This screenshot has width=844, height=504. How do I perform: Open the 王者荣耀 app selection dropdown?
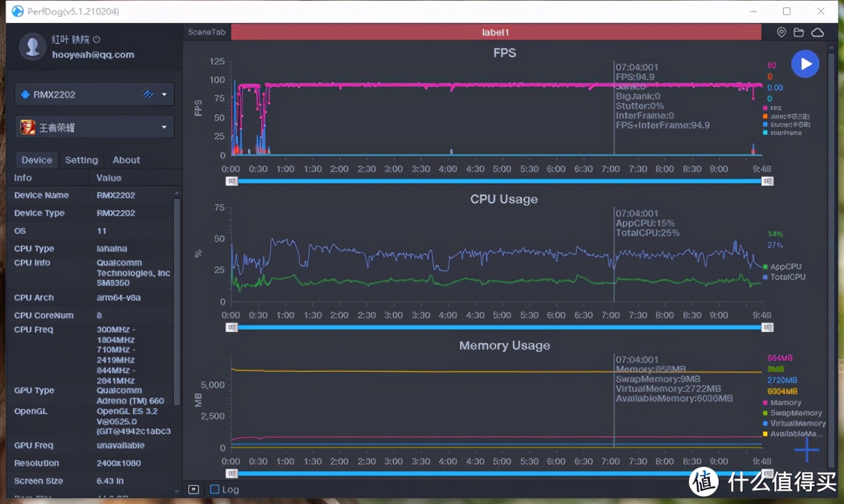tap(164, 127)
